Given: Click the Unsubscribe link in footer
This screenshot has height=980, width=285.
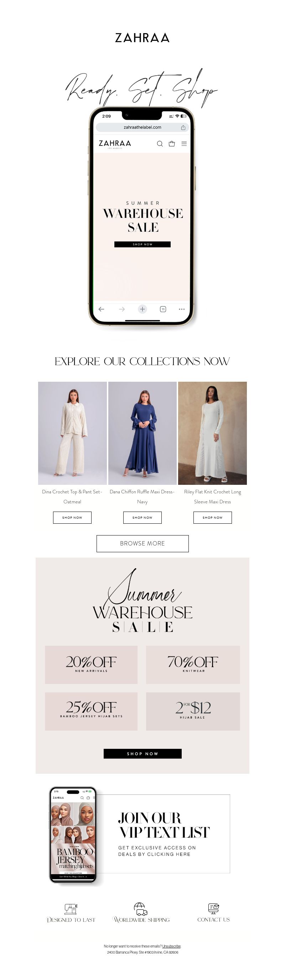Looking at the screenshot, I should coord(171,946).
